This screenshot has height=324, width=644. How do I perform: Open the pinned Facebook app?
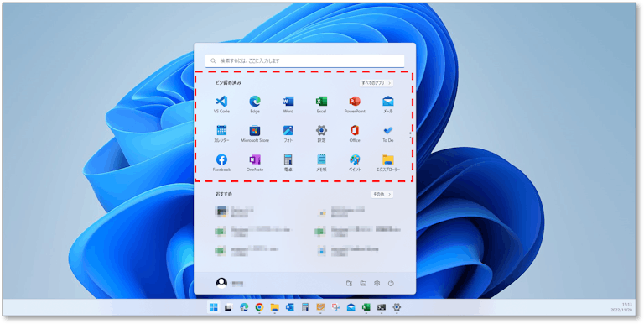221,163
